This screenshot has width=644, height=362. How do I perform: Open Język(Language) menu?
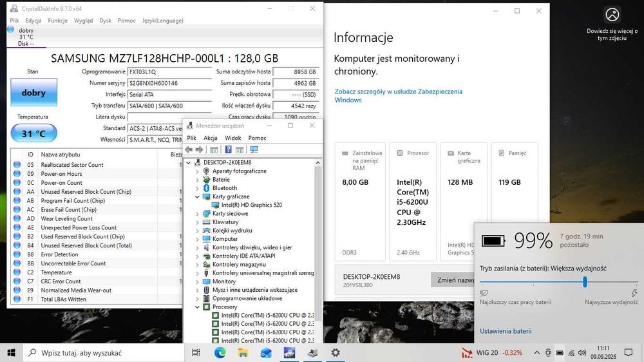(163, 20)
